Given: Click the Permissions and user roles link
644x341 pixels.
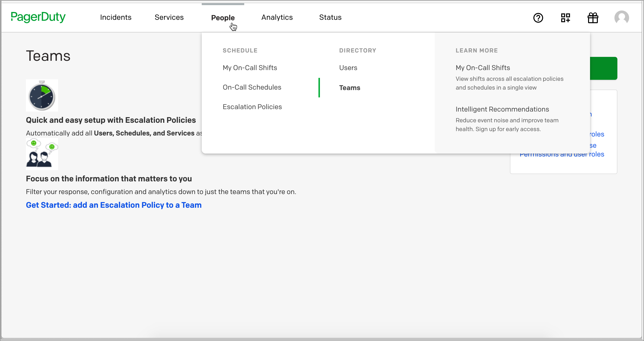Looking at the screenshot, I should (562, 155).
